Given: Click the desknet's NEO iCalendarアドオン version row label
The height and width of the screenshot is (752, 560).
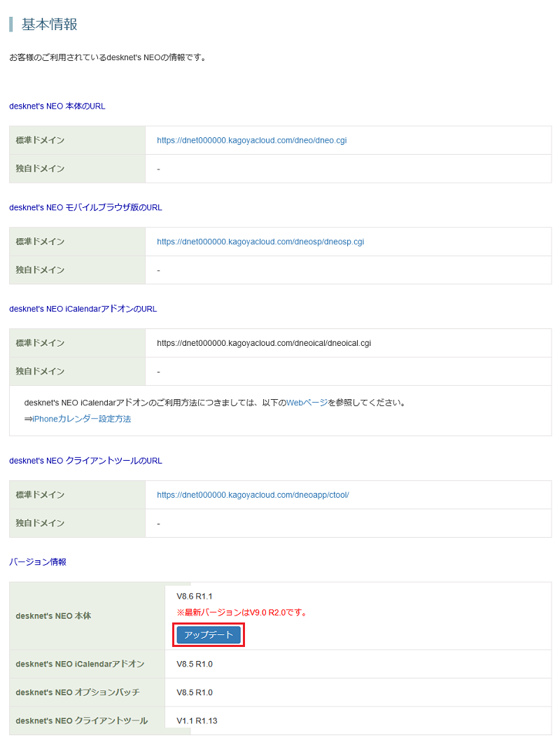Looking at the screenshot, I should click(80, 664).
